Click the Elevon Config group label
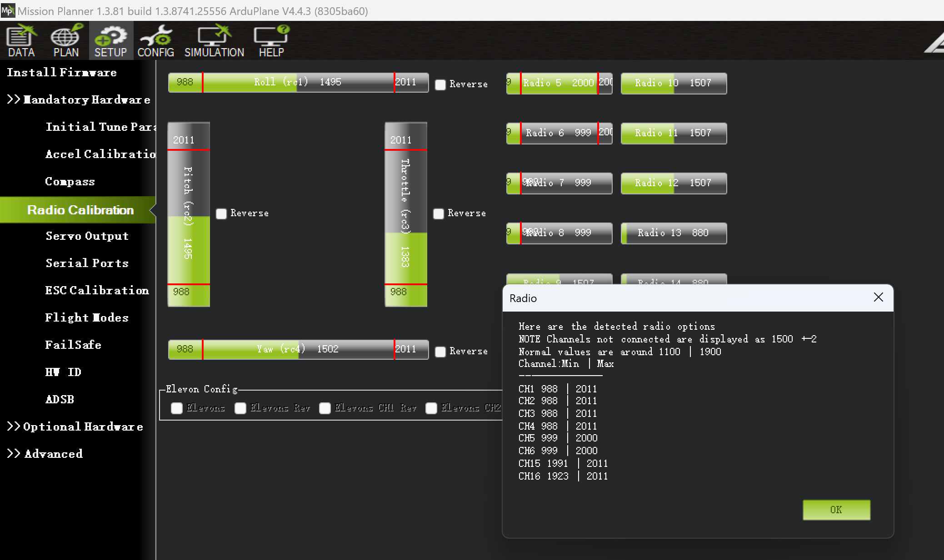 201,389
